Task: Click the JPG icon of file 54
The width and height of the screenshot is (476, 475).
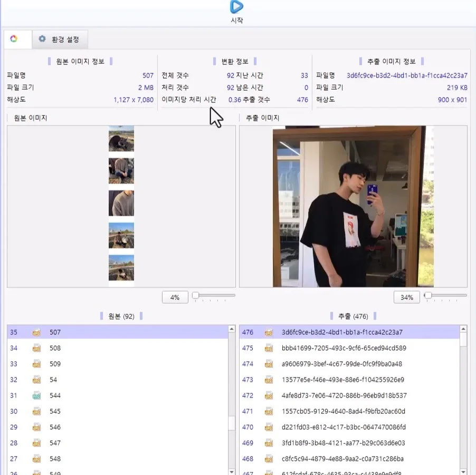Action: [36, 380]
